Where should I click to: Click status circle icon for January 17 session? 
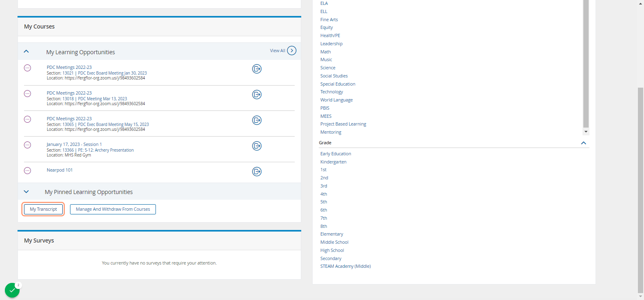[x=27, y=145]
